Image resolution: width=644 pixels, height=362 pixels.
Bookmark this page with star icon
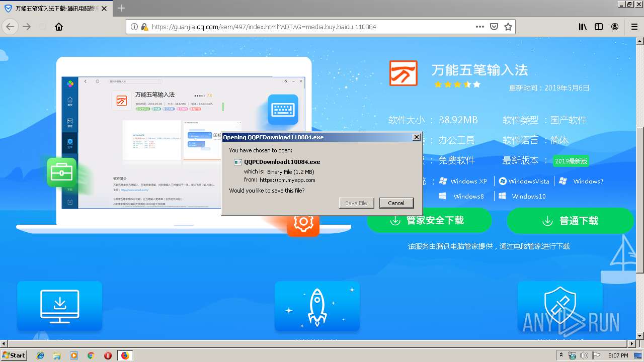click(508, 27)
